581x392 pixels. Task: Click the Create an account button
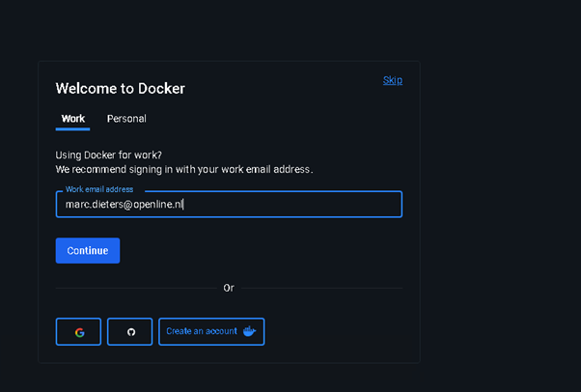tap(211, 331)
